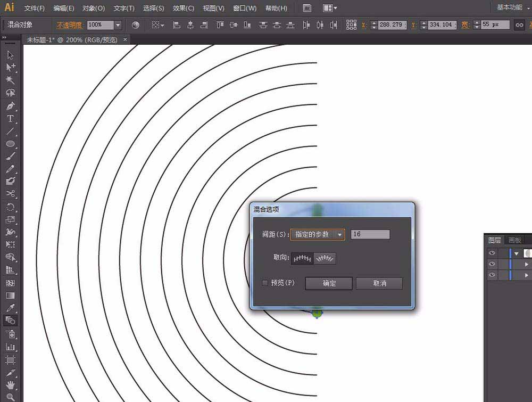Select the Line Segment tool
The height and width of the screenshot is (402, 532).
click(x=10, y=131)
